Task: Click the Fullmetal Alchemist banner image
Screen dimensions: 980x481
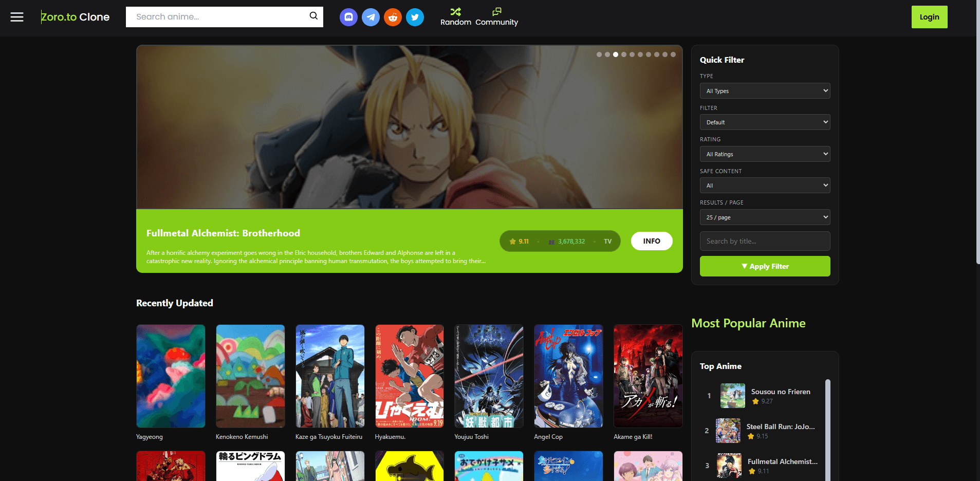Action: coord(410,127)
